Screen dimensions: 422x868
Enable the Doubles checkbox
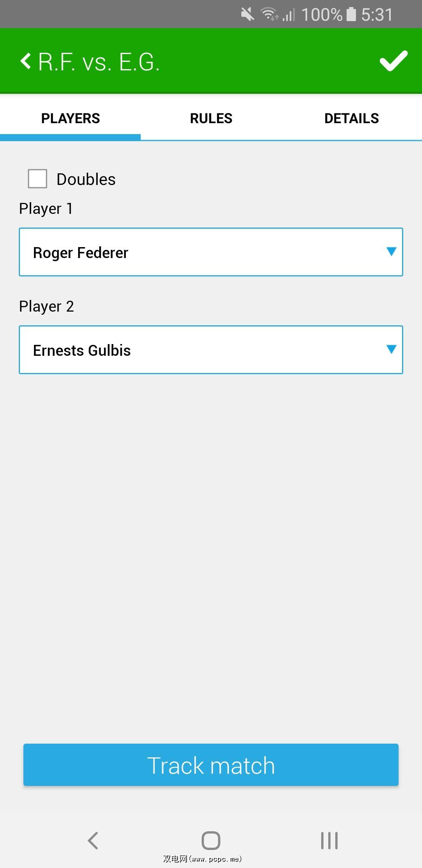click(38, 179)
